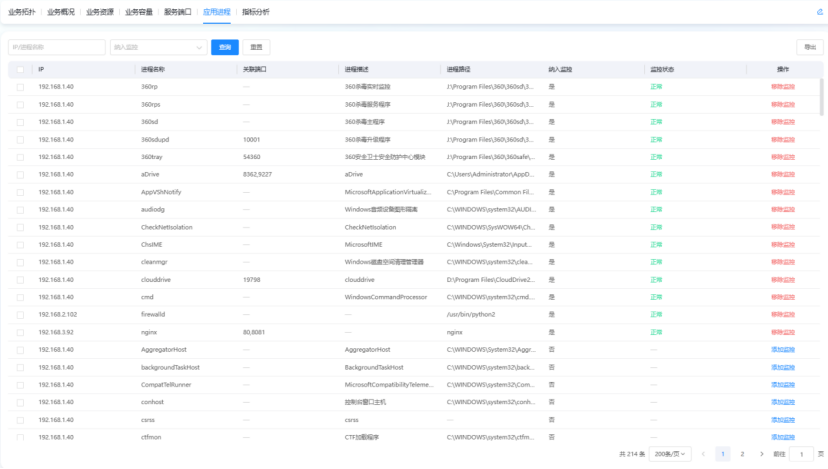Click the 关联端口 column header

click(x=255, y=69)
